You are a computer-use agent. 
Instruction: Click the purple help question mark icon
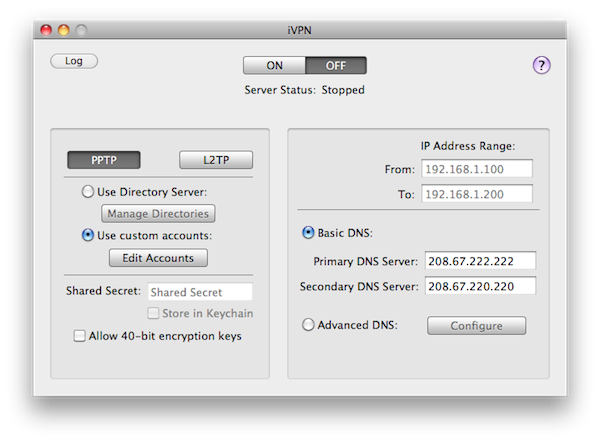(x=541, y=66)
